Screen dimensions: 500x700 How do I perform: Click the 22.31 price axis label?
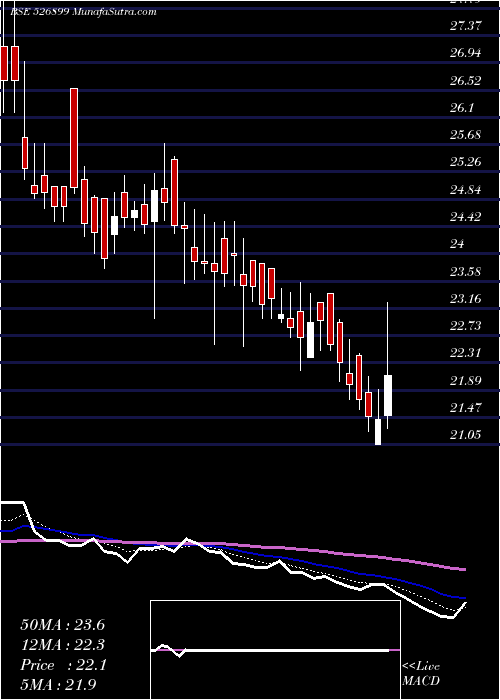466,353
